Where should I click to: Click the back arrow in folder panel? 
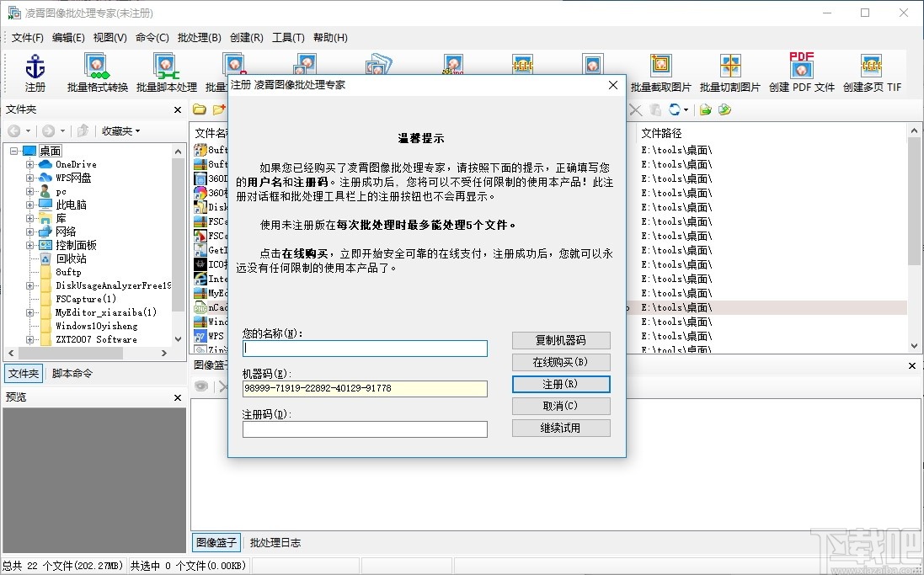pos(14,130)
